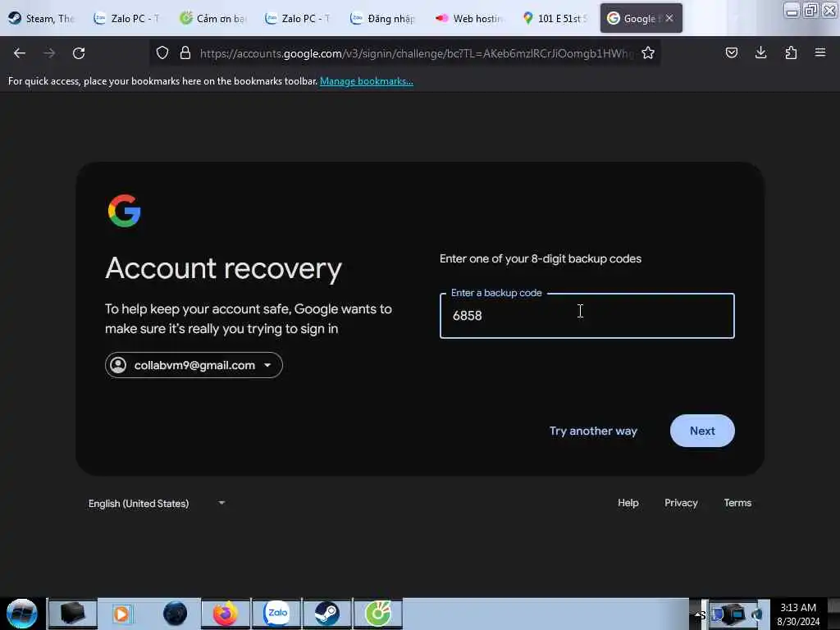Image resolution: width=840 pixels, height=630 pixels.
Task: Open the Firefox hamburger menu
Action: tap(820, 52)
